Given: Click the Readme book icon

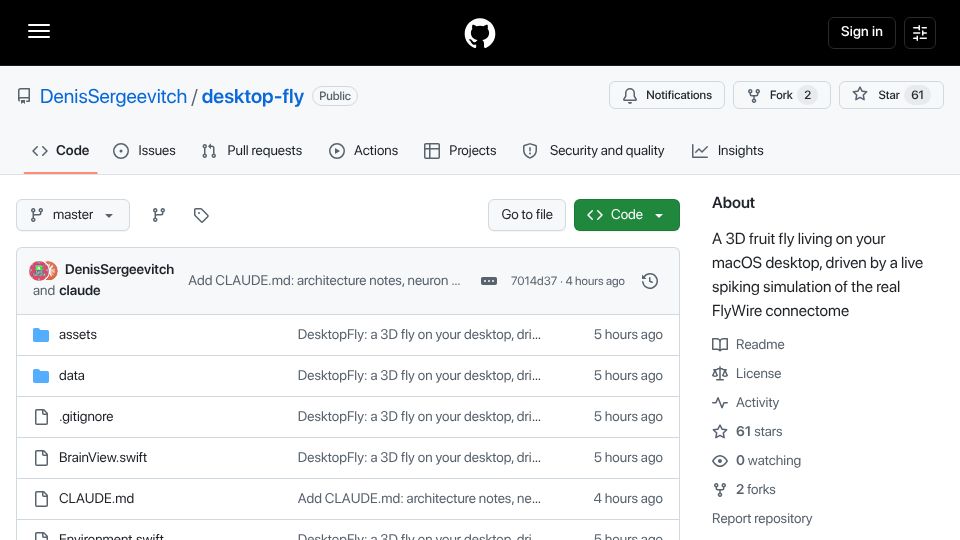Looking at the screenshot, I should (720, 344).
